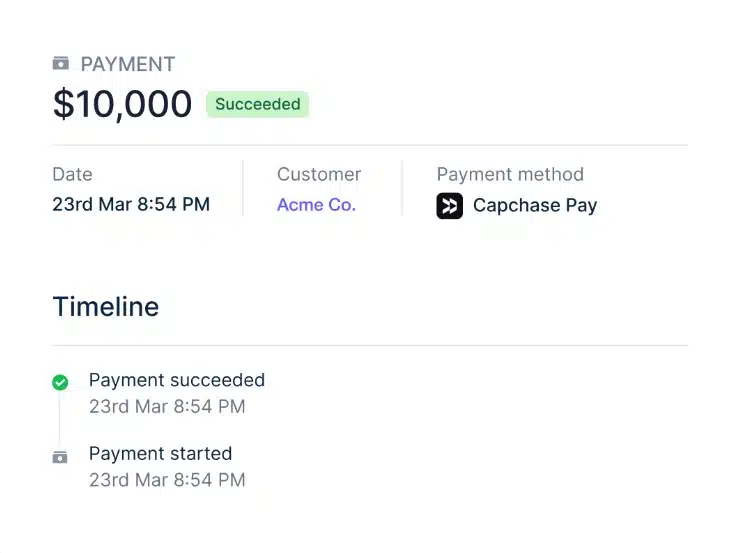734x553 pixels.
Task: Click the Capchase Pay logo icon
Action: 450,206
